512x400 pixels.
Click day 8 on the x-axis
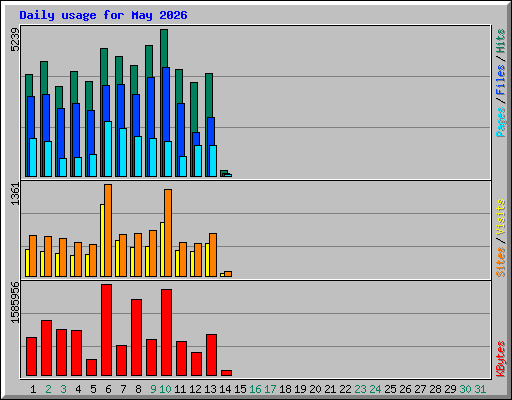coord(138,389)
